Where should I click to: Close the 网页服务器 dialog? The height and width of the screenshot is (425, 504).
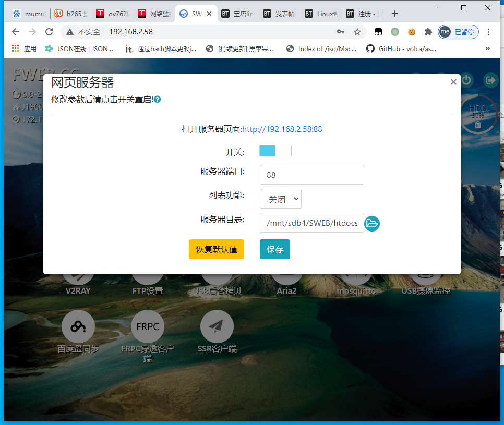click(453, 82)
